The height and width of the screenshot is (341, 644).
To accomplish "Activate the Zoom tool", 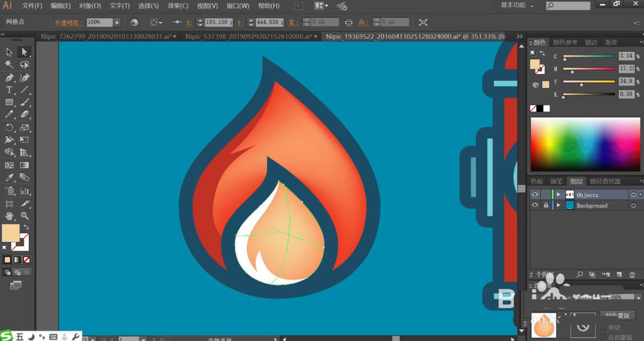I will click(x=24, y=216).
